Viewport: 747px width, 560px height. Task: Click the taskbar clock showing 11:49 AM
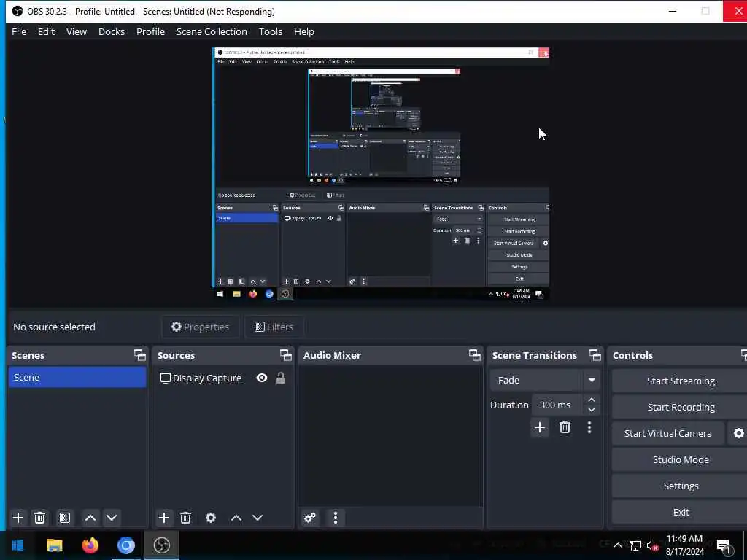pos(684,545)
